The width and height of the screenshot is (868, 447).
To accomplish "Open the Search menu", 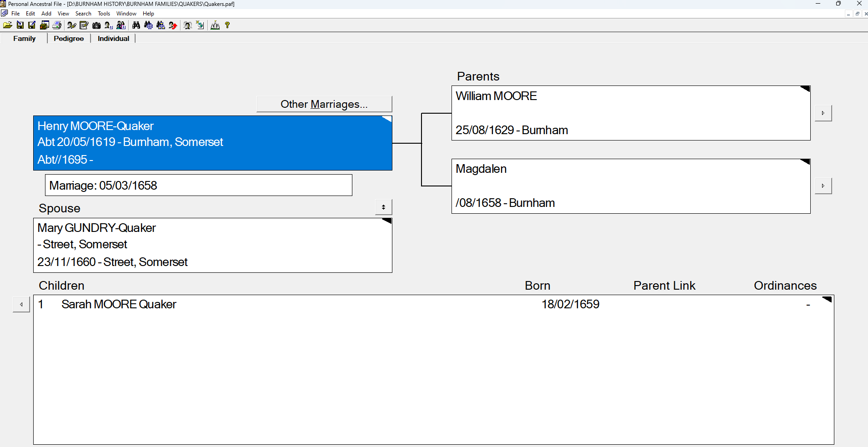I will pos(83,14).
